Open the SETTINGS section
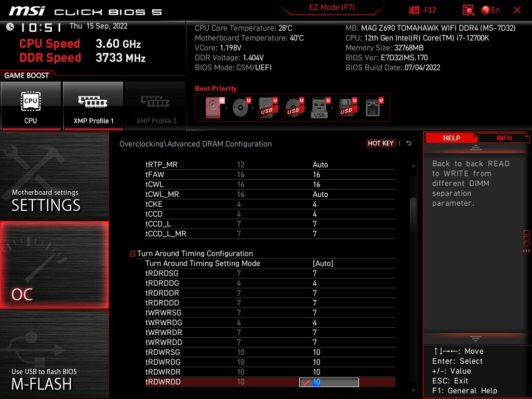The width and height of the screenshot is (532, 399). [54, 176]
